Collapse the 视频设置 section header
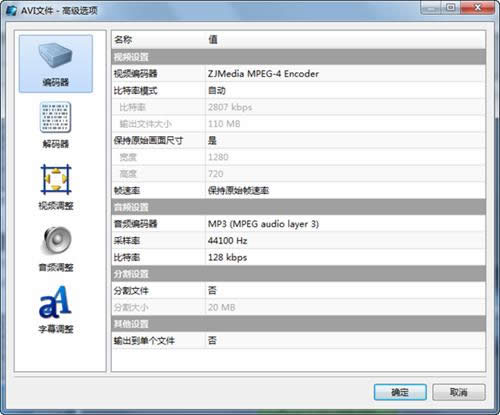 298,57
